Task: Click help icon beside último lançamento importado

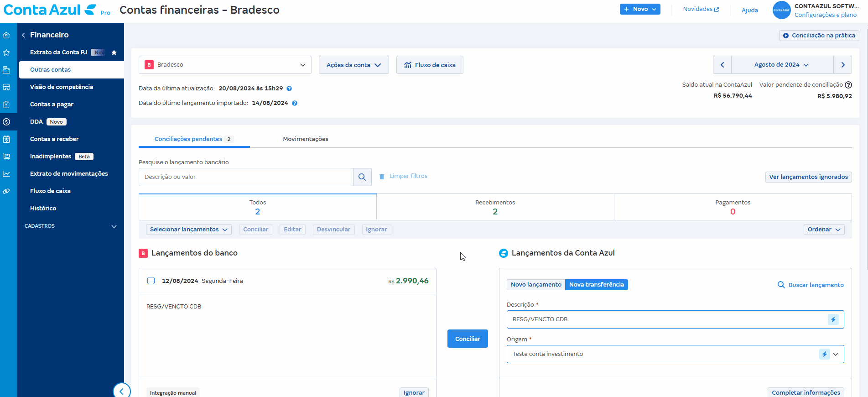Action: tap(295, 103)
